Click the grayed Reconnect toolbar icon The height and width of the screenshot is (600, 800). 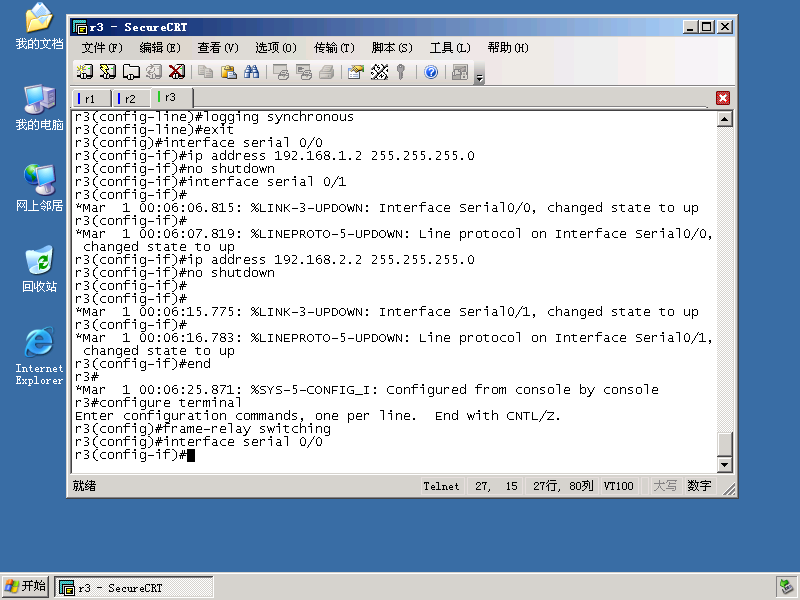pos(154,72)
